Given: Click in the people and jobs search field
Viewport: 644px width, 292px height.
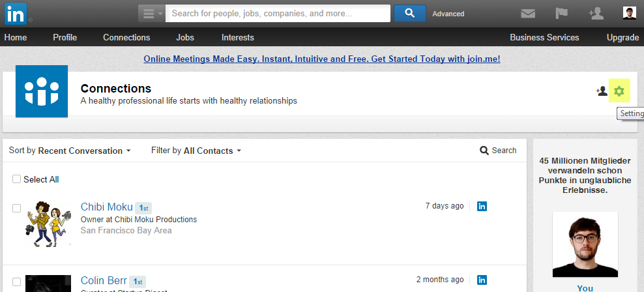Looking at the screenshot, I should point(278,14).
